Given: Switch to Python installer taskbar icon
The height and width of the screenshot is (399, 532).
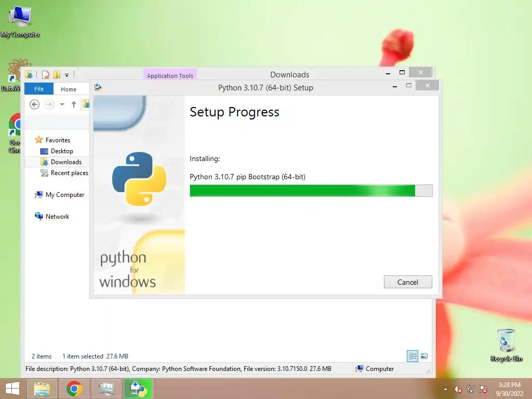Looking at the screenshot, I should (138, 389).
